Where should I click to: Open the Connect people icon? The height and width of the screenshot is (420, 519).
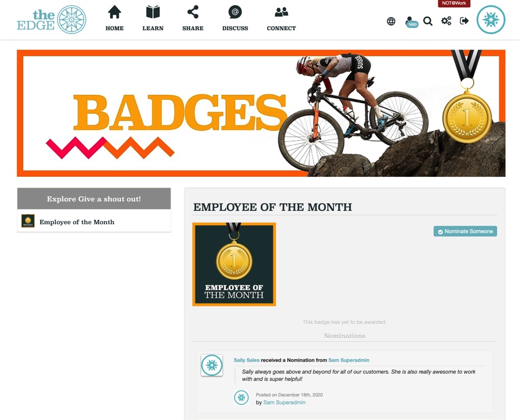point(282,12)
